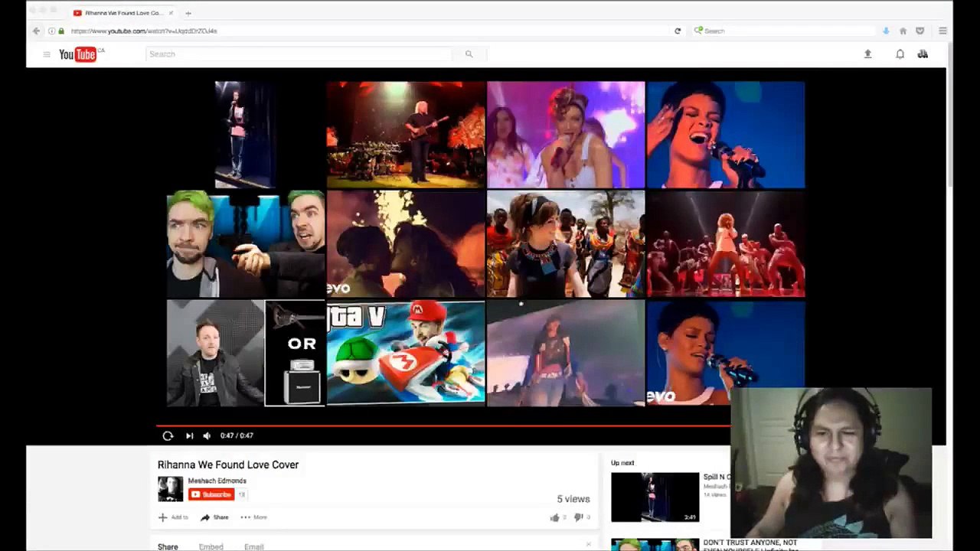The height and width of the screenshot is (551, 980).
Task: Reload the page with the refresh icon
Action: (x=678, y=31)
